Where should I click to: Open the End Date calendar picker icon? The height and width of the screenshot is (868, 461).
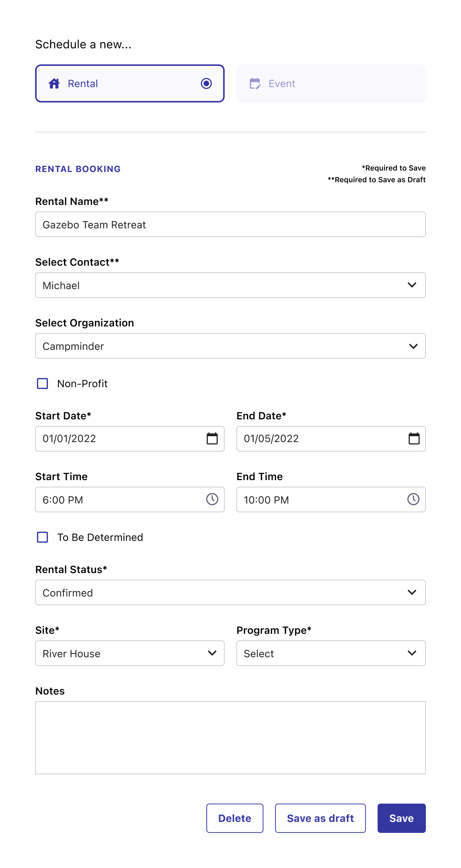coord(414,438)
